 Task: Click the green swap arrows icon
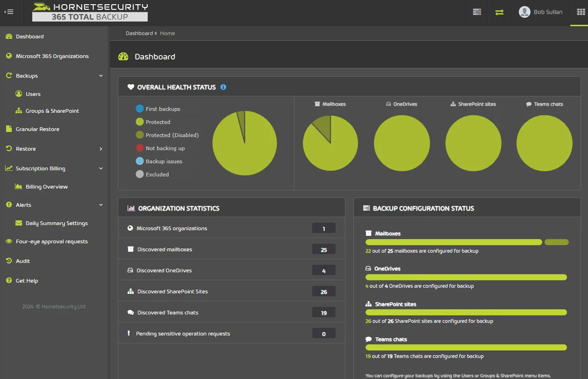500,12
